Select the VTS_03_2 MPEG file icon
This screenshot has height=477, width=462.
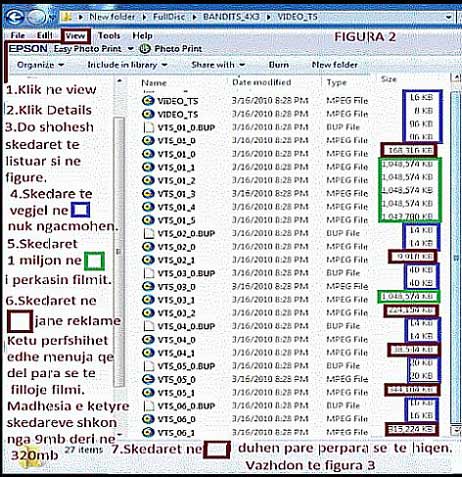point(148,313)
